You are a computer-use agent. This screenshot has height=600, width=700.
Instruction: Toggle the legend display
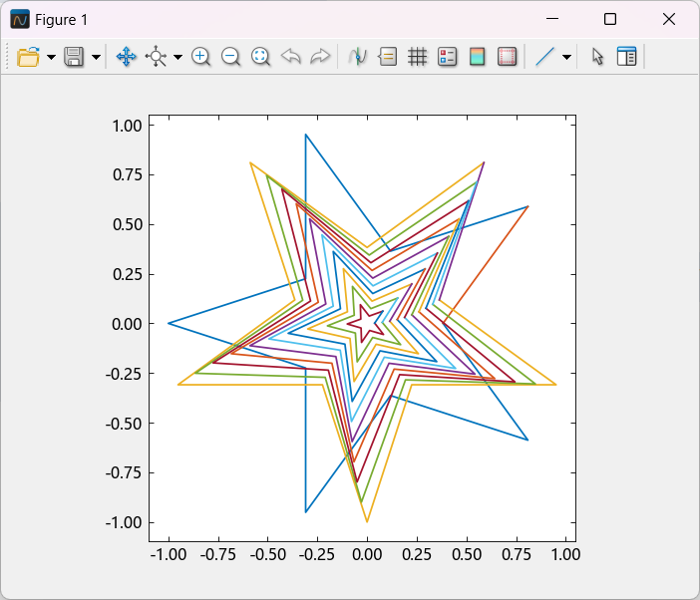point(447,57)
